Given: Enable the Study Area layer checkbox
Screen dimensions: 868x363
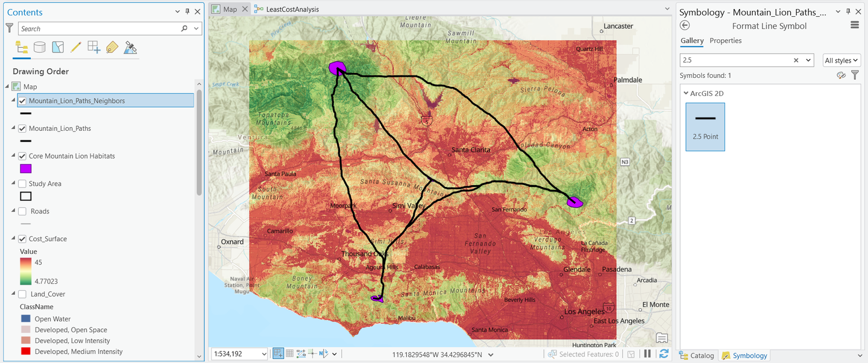Looking at the screenshot, I should tap(22, 184).
